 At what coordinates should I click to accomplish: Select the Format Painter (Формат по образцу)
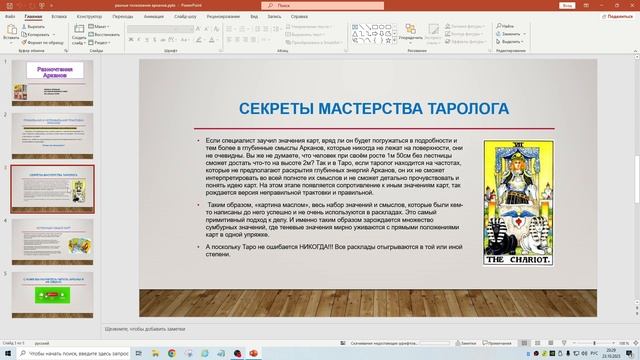coord(43,42)
